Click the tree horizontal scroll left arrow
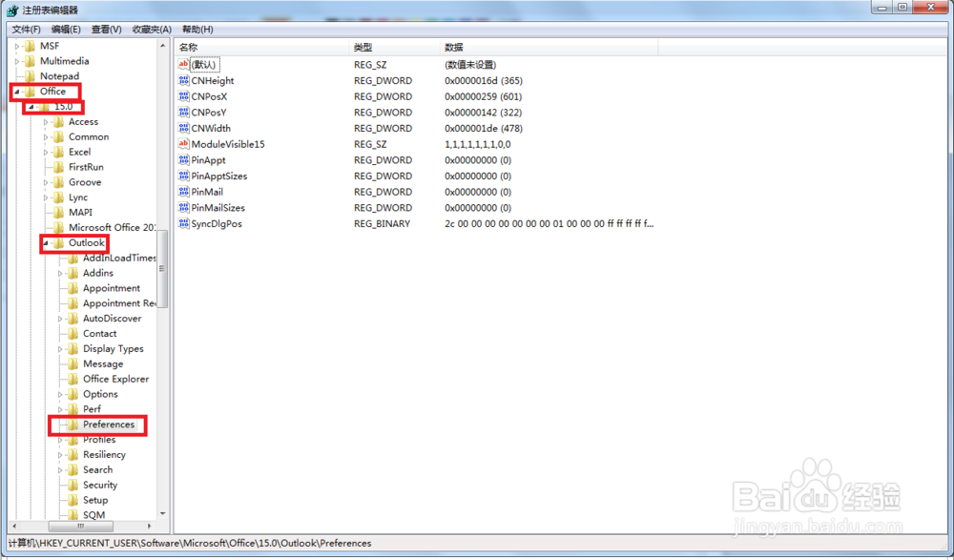The height and width of the screenshot is (560, 954). pyautogui.click(x=14, y=526)
